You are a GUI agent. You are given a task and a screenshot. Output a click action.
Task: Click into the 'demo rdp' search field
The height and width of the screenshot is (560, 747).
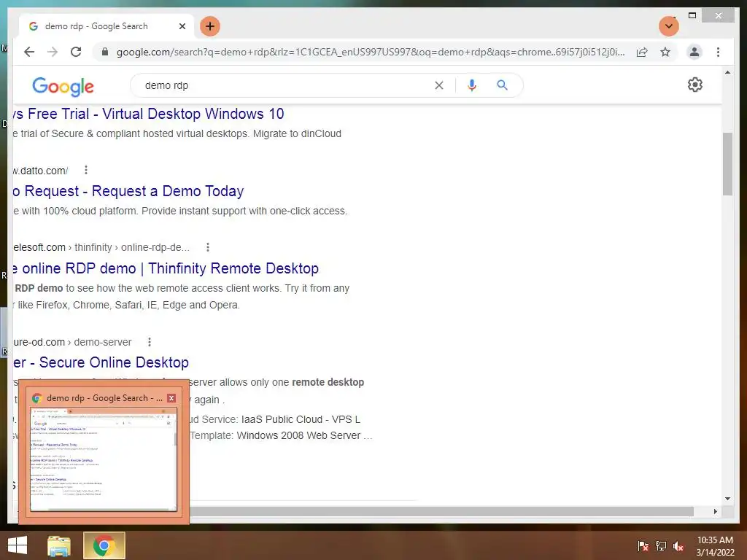(281, 85)
